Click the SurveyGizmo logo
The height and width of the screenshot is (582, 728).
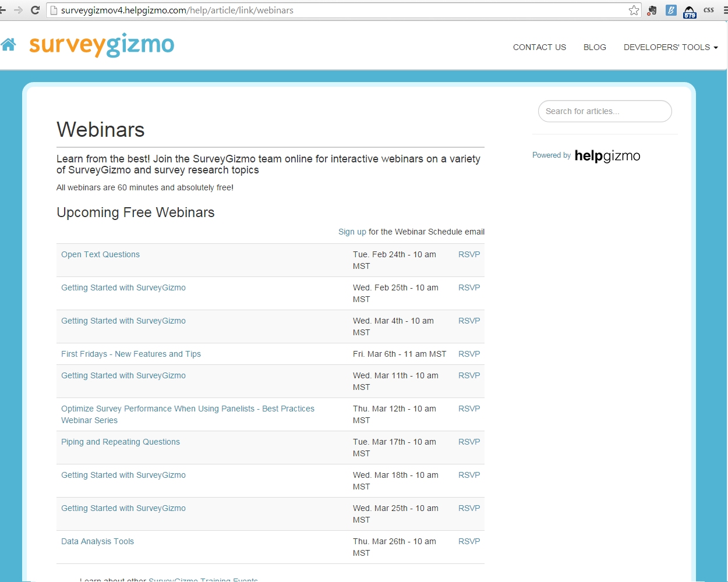click(x=101, y=45)
